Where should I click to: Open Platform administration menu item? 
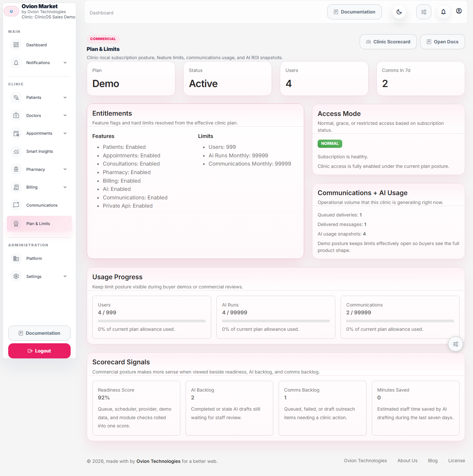[x=39, y=259]
